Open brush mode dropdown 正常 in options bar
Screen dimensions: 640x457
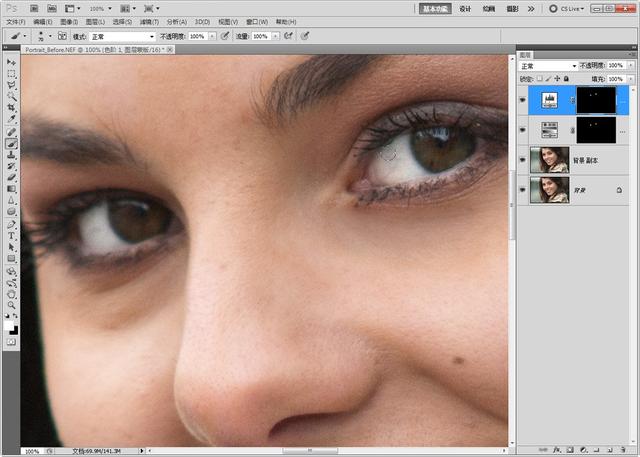pyautogui.click(x=122, y=36)
